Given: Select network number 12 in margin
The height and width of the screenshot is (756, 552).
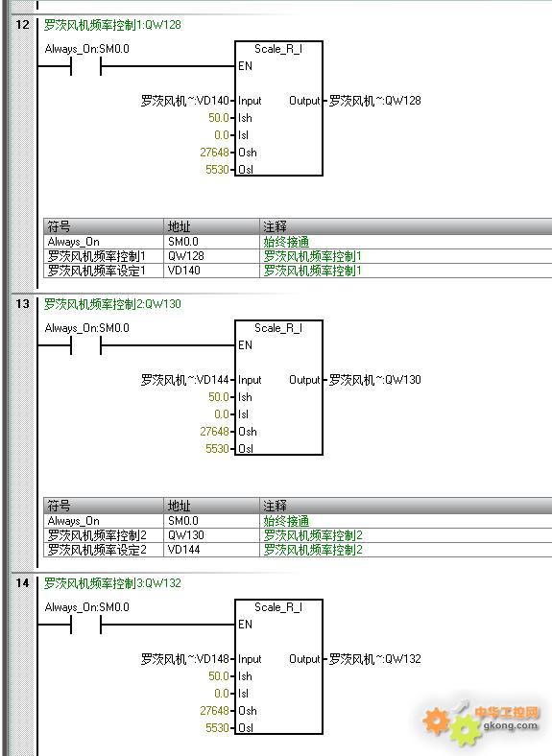Looking at the screenshot, I should [x=23, y=24].
